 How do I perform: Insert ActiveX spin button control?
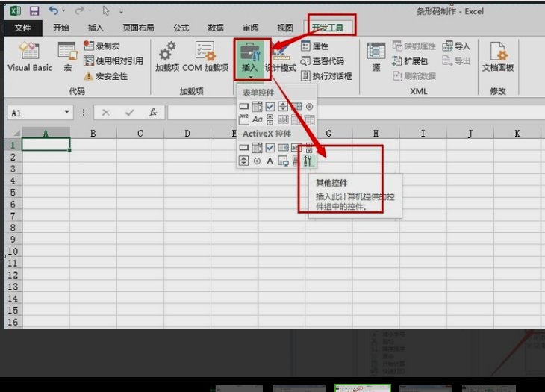pyautogui.click(x=244, y=161)
